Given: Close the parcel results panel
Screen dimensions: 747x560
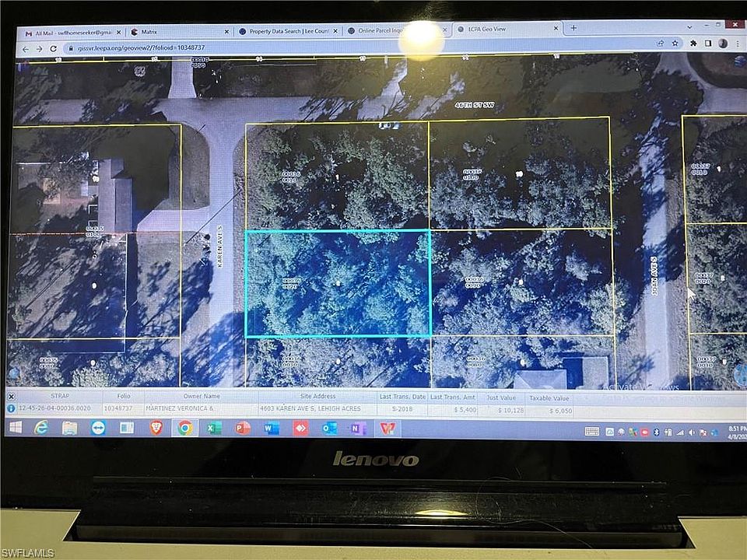Looking at the screenshot, I should click(11, 396).
